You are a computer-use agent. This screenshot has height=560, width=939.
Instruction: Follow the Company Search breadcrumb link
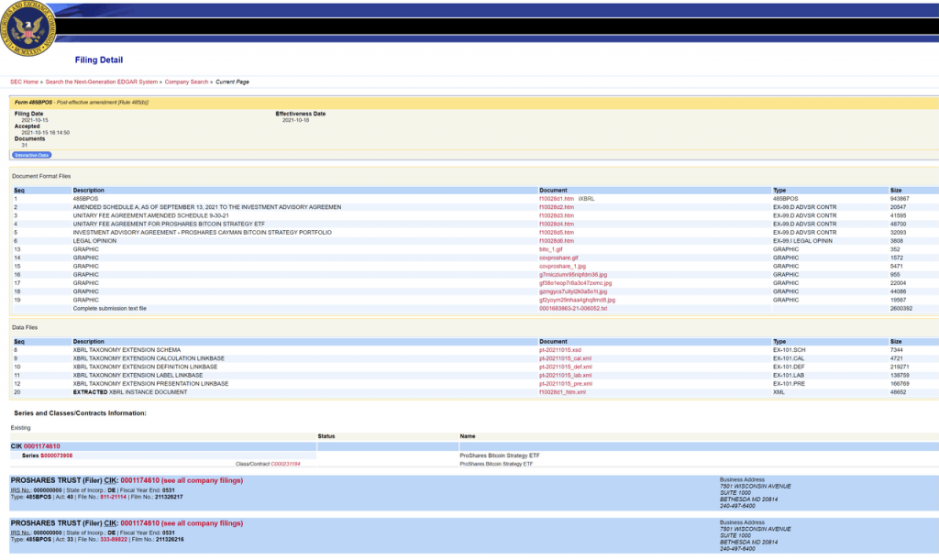186,82
